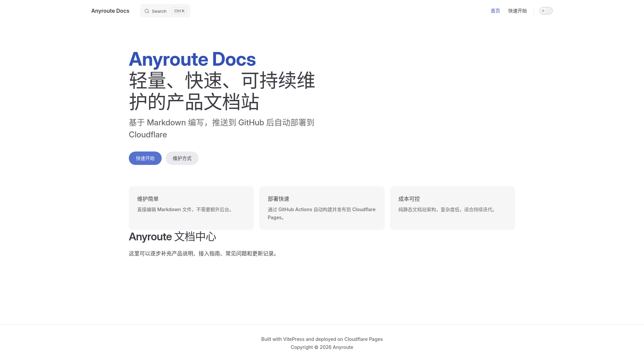Click the search magnifier icon
This screenshot has height=362, width=644.
click(147, 11)
